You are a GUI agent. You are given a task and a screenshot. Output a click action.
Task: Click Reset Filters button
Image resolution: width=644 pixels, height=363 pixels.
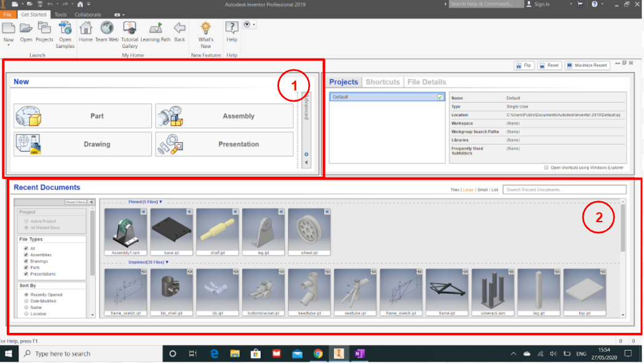tap(76, 202)
